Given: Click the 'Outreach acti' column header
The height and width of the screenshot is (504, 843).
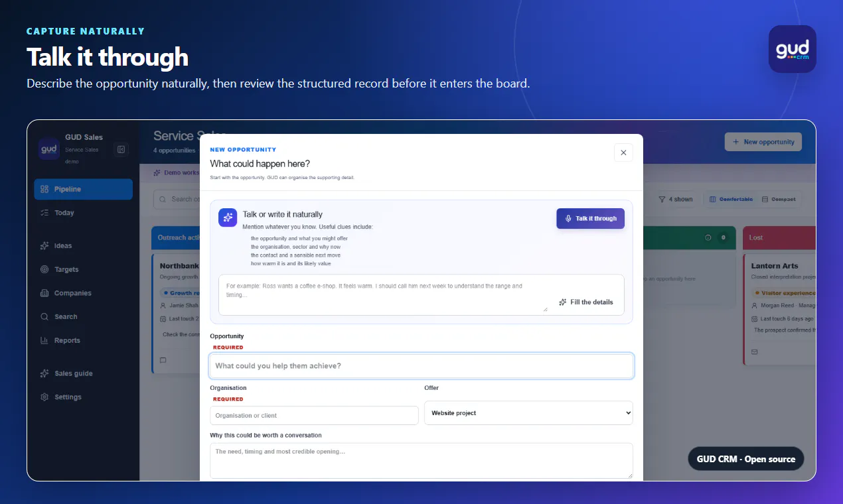Looking at the screenshot, I should pyautogui.click(x=176, y=237).
